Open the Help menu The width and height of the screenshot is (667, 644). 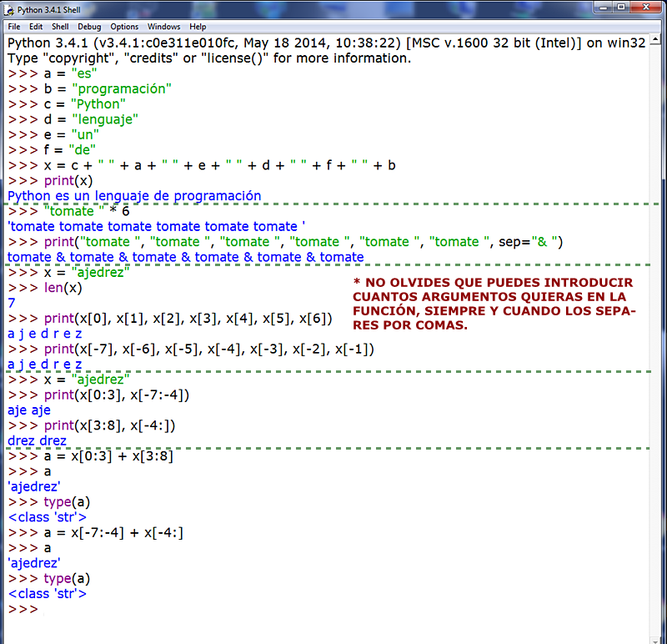pos(198,26)
